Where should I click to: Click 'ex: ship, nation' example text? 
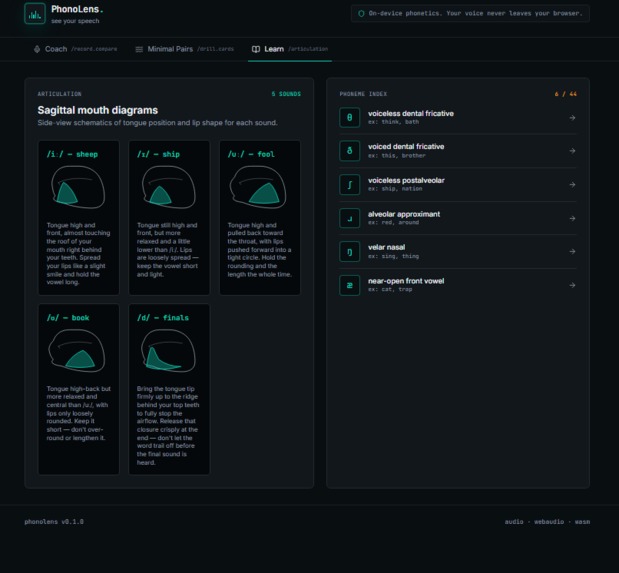coord(395,189)
